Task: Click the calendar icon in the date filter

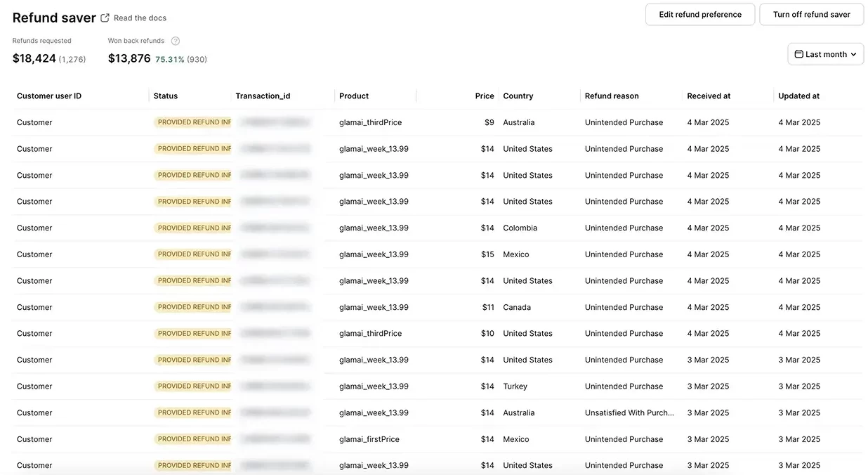Action: [798, 54]
